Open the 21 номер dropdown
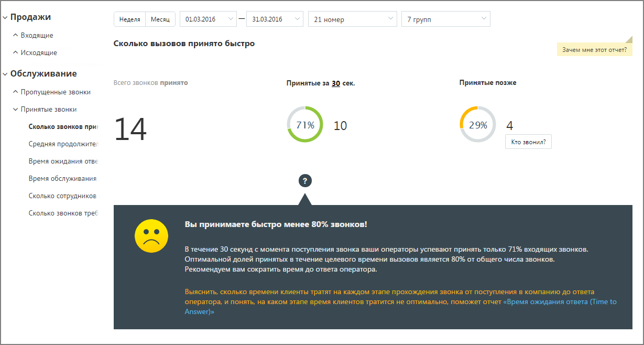644x345 pixels. tap(353, 19)
